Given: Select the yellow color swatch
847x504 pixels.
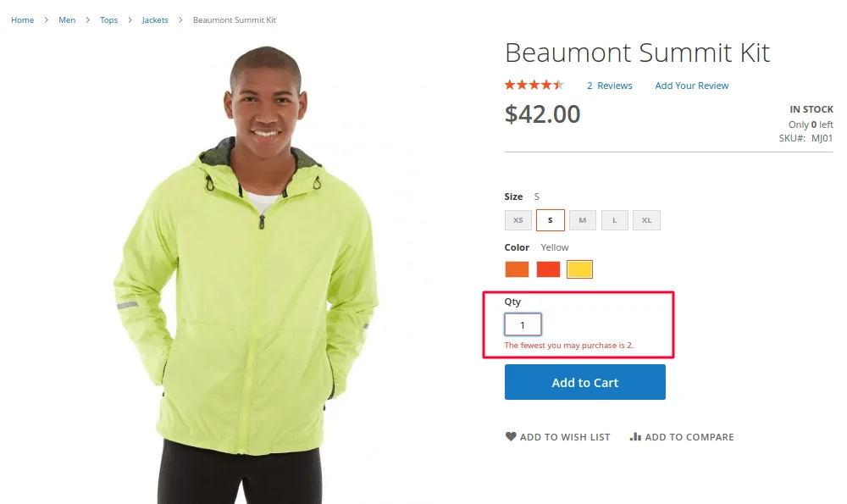Looking at the screenshot, I should (x=580, y=269).
